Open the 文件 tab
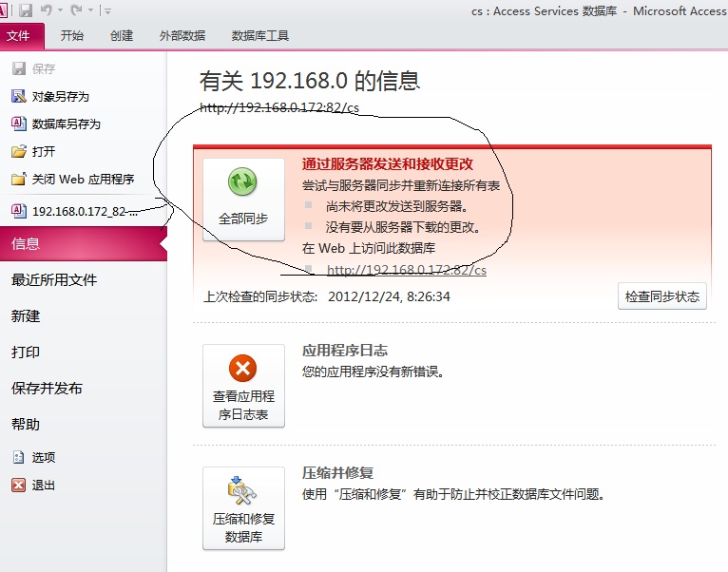The image size is (728, 572). pyautogui.click(x=22, y=36)
